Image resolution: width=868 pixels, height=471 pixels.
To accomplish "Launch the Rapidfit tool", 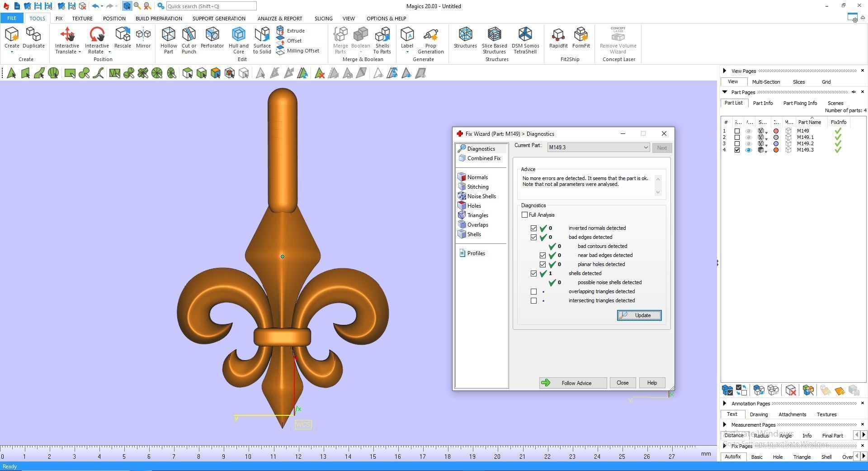I will click(x=558, y=38).
